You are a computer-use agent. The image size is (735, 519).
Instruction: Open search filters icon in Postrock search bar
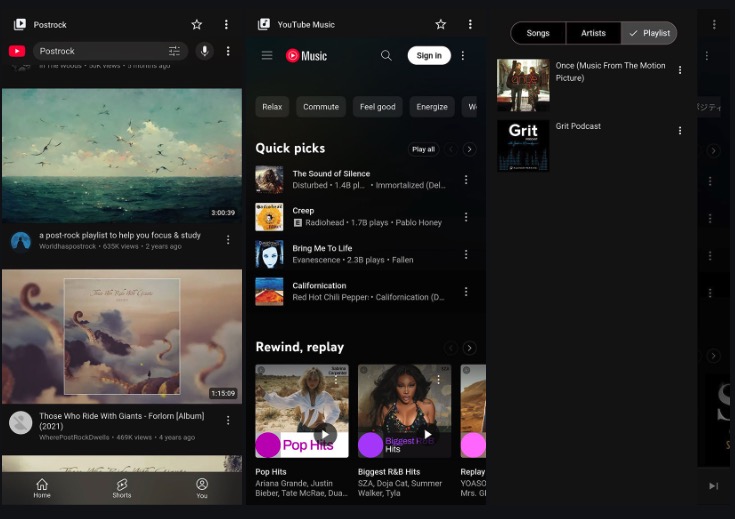(x=175, y=51)
